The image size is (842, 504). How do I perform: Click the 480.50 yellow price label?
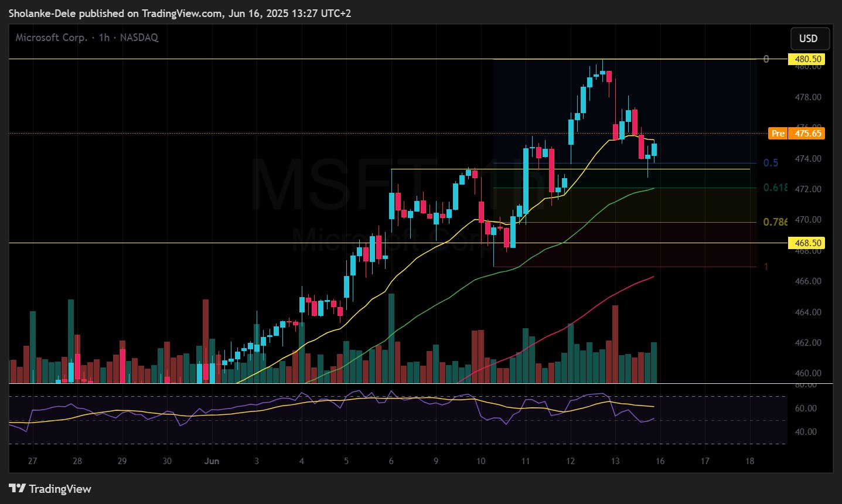click(x=807, y=59)
